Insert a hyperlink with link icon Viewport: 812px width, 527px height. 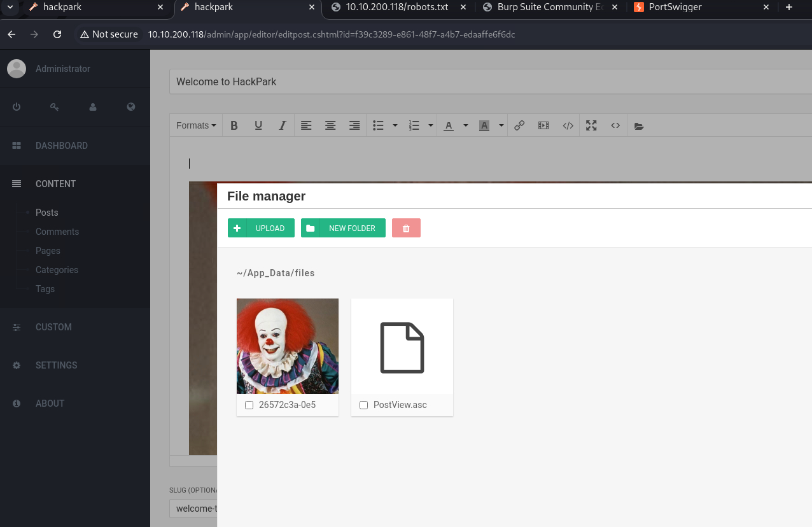[x=519, y=125]
